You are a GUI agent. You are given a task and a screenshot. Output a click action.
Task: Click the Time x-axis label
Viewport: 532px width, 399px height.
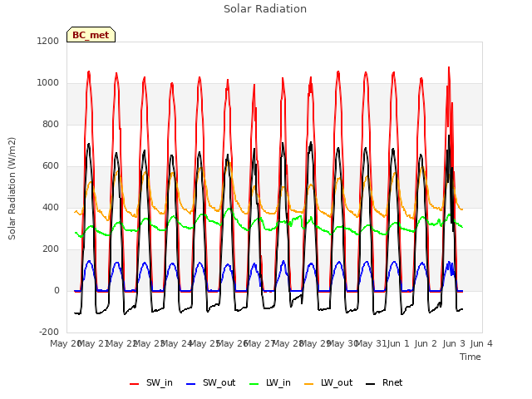click(470, 357)
